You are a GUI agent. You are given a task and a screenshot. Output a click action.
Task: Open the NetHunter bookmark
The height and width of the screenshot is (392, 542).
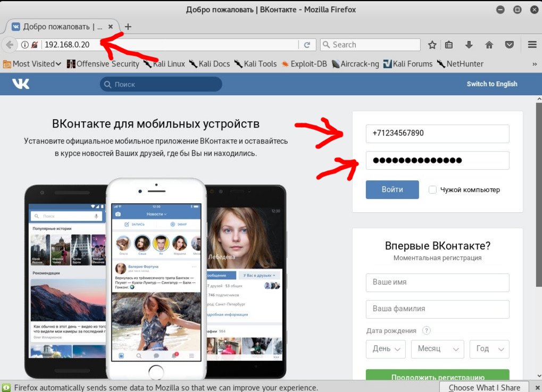tap(460, 64)
